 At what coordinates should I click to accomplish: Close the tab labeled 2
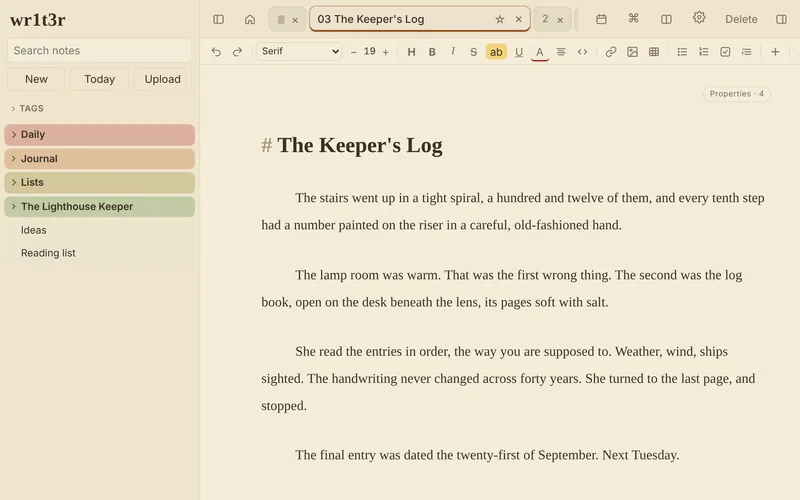[560, 20]
